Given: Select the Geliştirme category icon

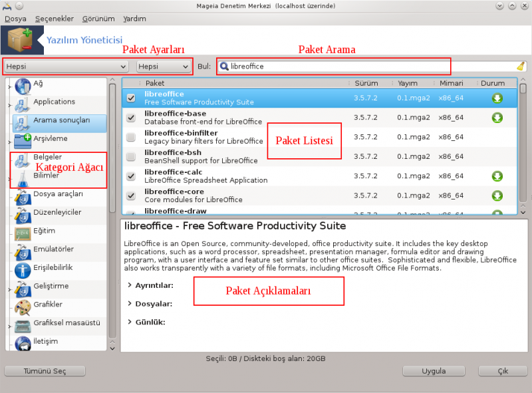Looking at the screenshot, I should (x=23, y=289).
